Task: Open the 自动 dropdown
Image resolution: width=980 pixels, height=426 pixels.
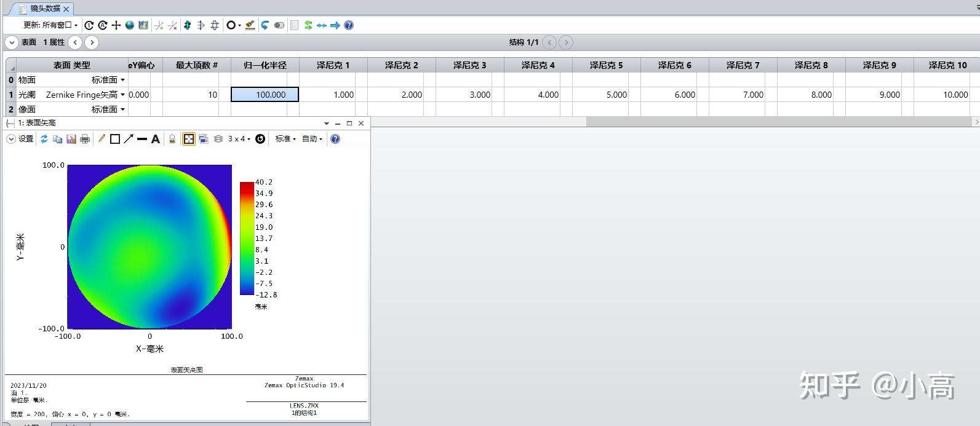Action: (312, 139)
